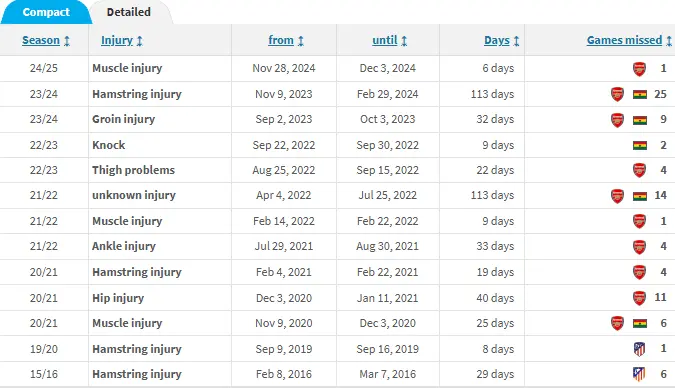Viewport: 675px width, 388px height.
Task: Click the Hamstring injury Feb 4, 2021 row
Action: (x=338, y=272)
